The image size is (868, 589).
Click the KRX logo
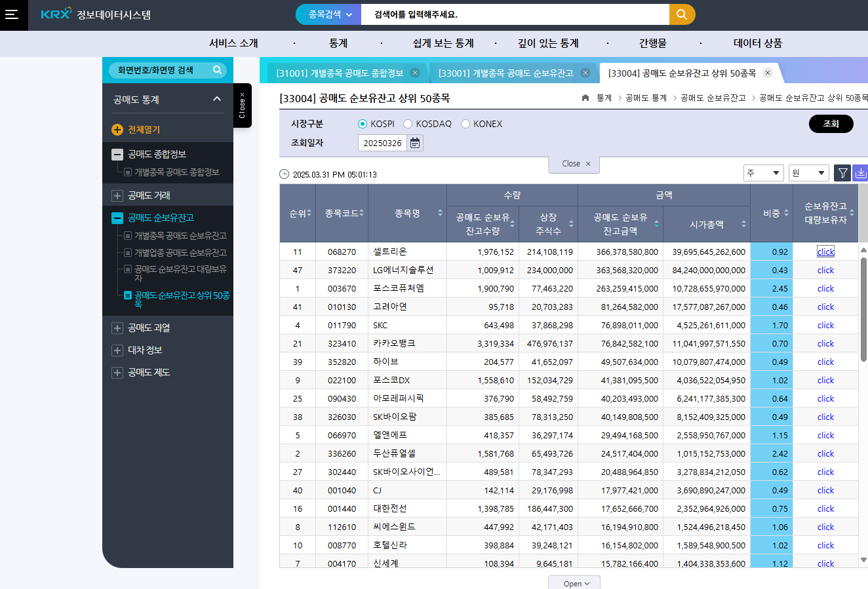point(56,14)
